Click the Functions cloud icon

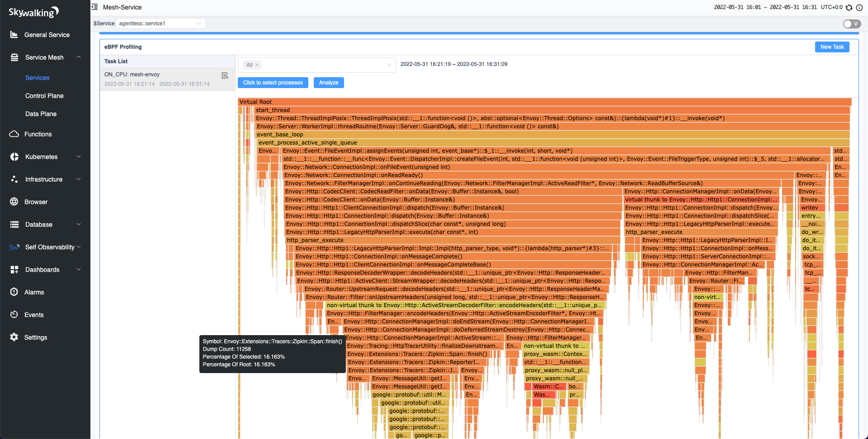pos(14,134)
